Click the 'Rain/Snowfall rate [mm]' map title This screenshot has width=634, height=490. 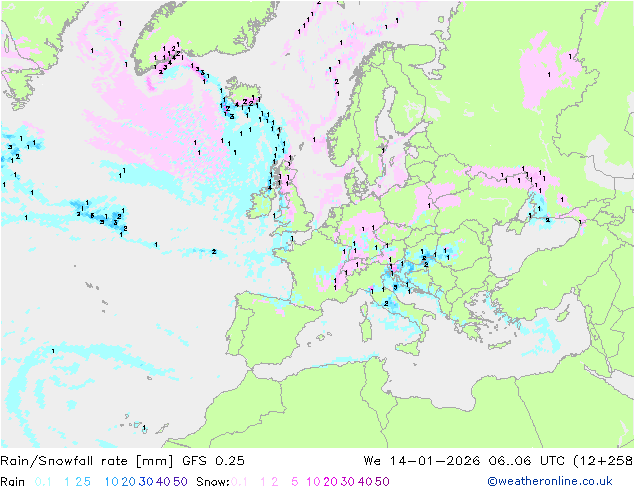pyautogui.click(x=87, y=461)
